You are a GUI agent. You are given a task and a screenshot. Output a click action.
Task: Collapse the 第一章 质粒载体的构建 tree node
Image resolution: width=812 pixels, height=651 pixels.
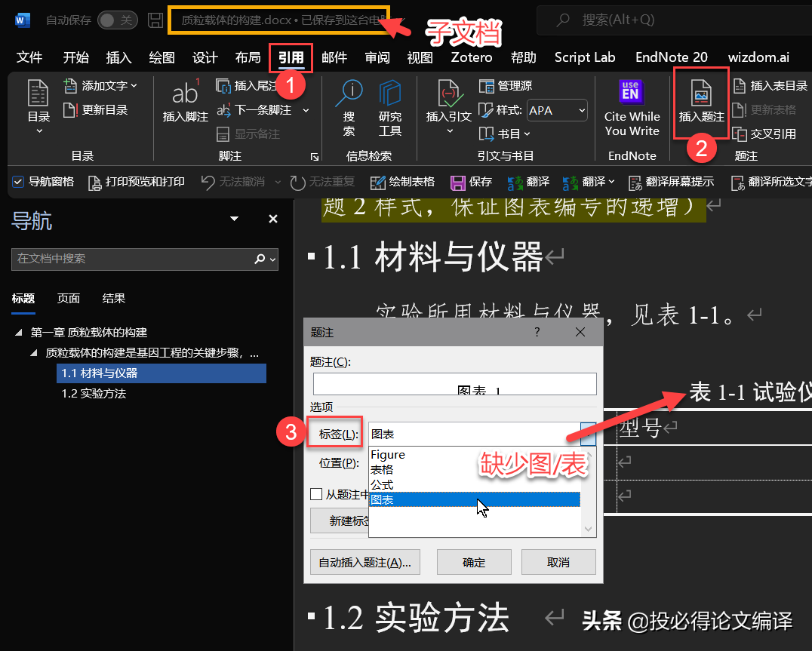(x=19, y=333)
